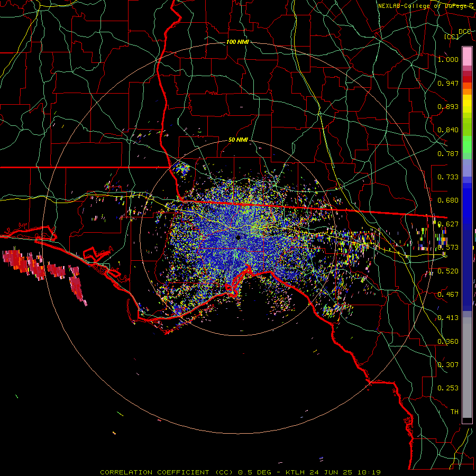Select the 0.627 scale value
The height and width of the screenshot is (476, 476).
[448, 224]
